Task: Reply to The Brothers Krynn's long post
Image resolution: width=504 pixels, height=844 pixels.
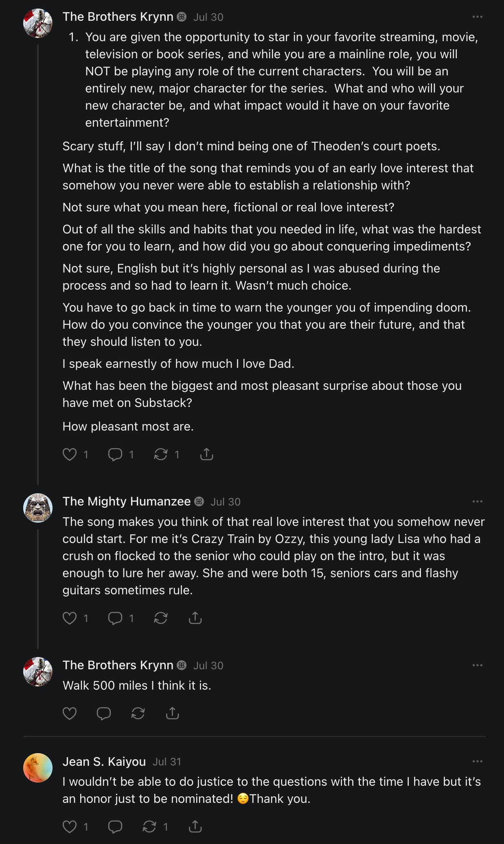Action: 115,454
